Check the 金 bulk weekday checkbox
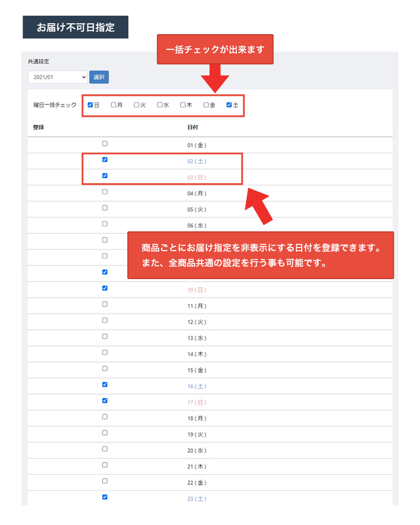Viewport: 420px width, 525px height. (206, 105)
